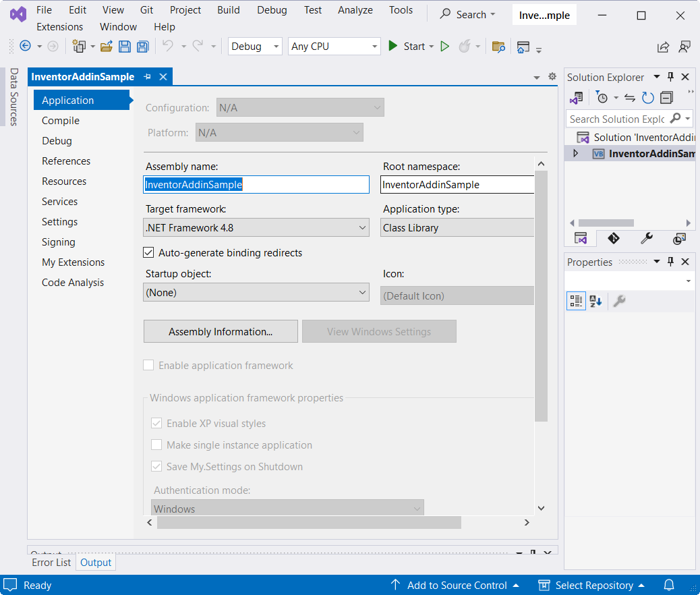Click the green Start debugging play icon
This screenshot has width=700, height=595.
pyautogui.click(x=393, y=46)
